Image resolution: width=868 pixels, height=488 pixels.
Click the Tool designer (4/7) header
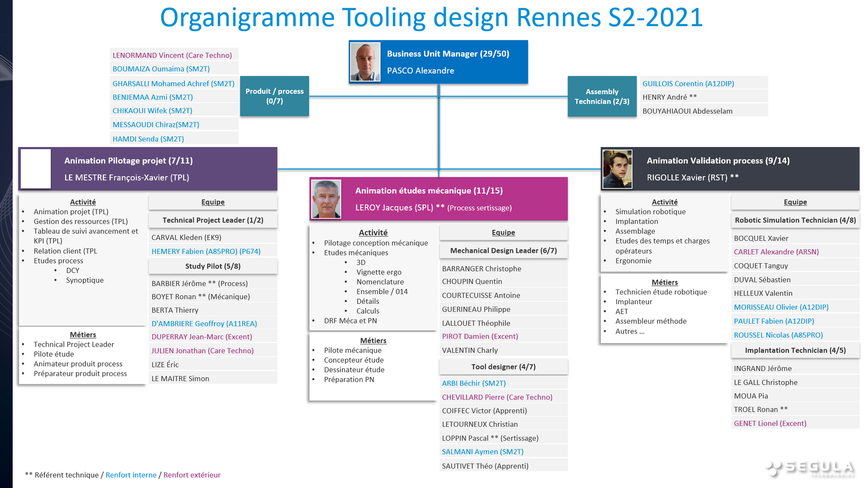(503, 367)
